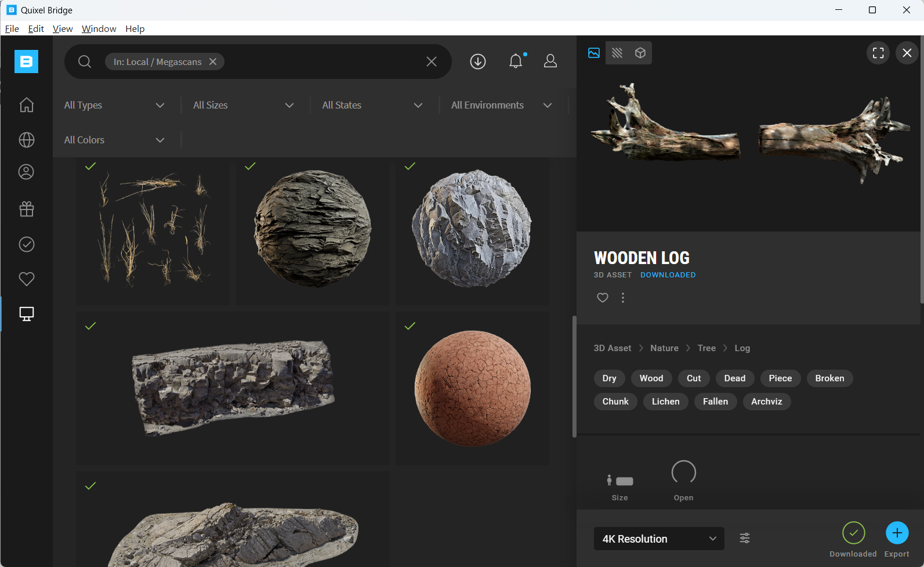Export the Wooden Log asset

897,533
